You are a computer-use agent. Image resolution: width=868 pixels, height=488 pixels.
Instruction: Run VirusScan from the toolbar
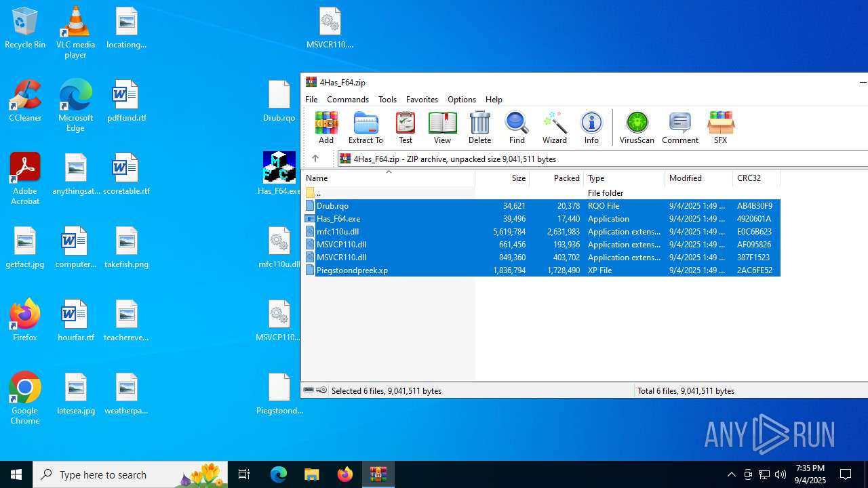click(x=637, y=127)
